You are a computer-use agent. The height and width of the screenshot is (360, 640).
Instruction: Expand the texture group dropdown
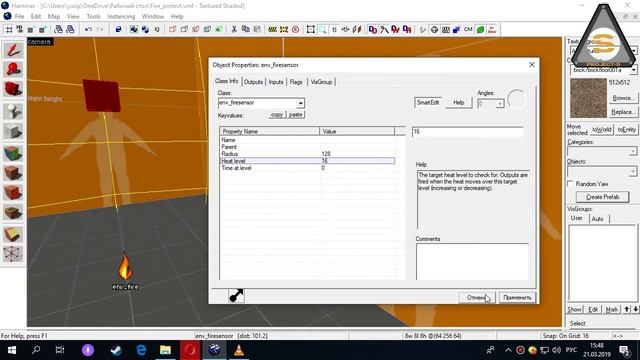point(633,51)
